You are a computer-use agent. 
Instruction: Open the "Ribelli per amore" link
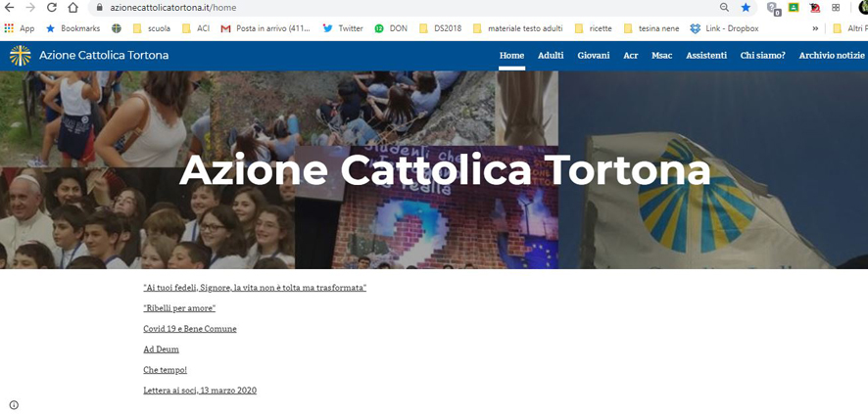point(179,308)
